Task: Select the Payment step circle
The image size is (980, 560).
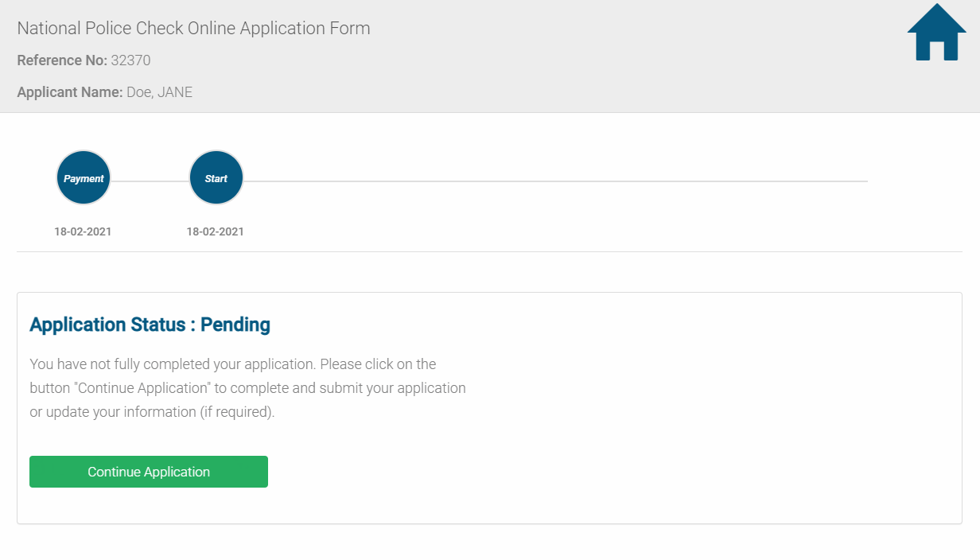Action: click(x=84, y=178)
